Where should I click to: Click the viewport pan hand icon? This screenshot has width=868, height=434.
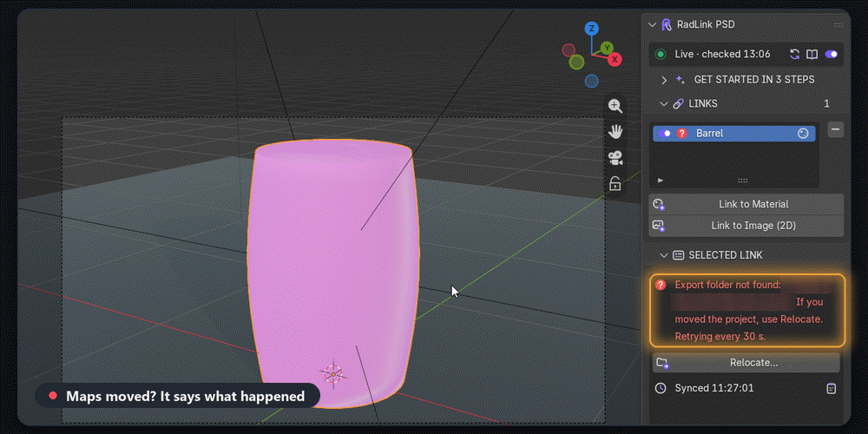point(615,132)
